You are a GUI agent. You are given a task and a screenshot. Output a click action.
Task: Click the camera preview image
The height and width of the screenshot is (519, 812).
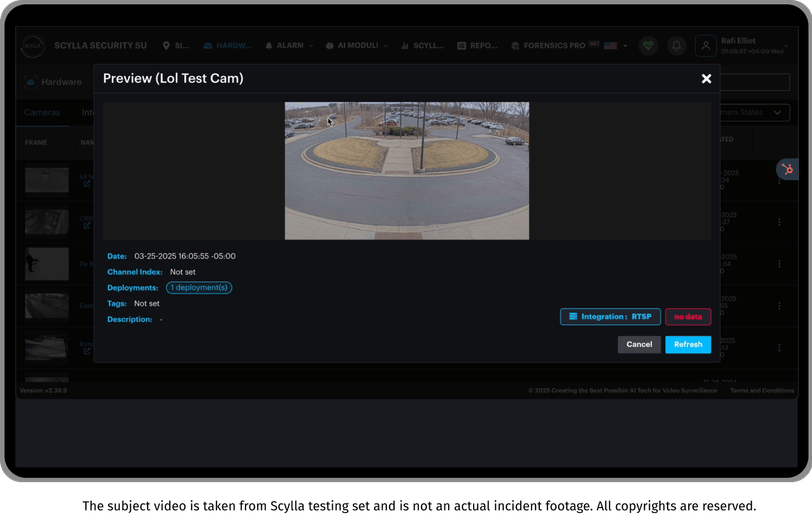click(407, 170)
